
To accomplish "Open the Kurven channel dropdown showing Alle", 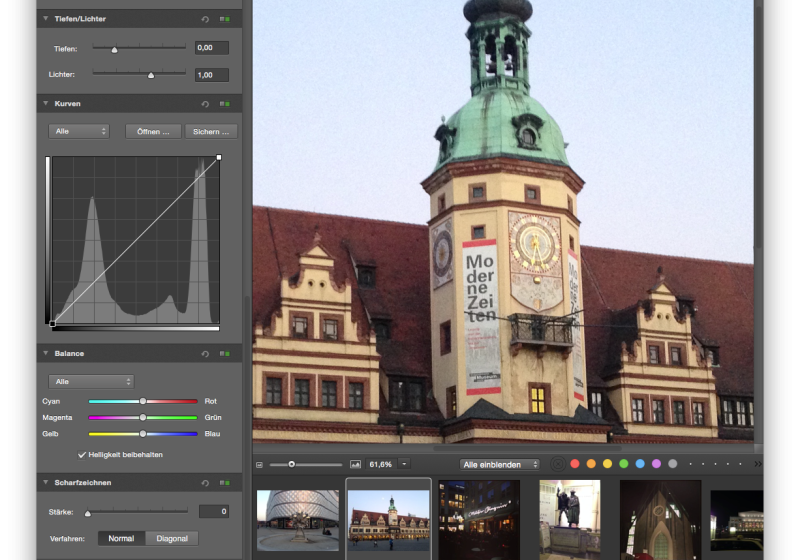I will tap(78, 131).
